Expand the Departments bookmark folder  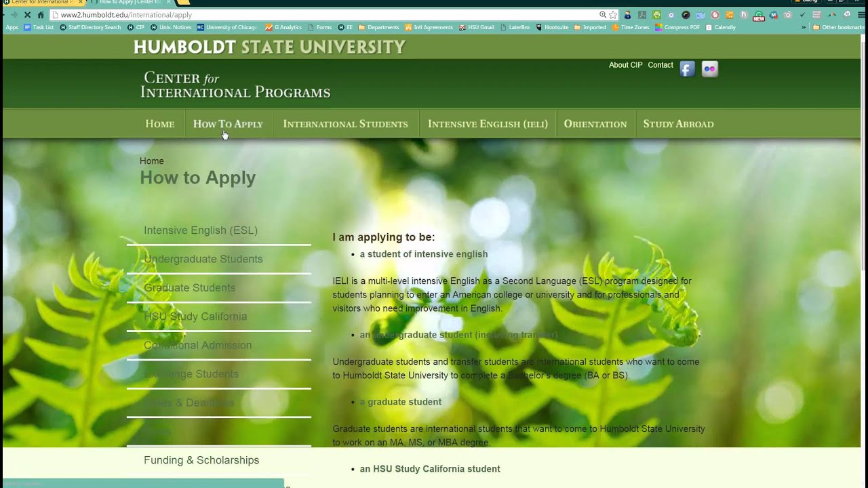(378, 28)
